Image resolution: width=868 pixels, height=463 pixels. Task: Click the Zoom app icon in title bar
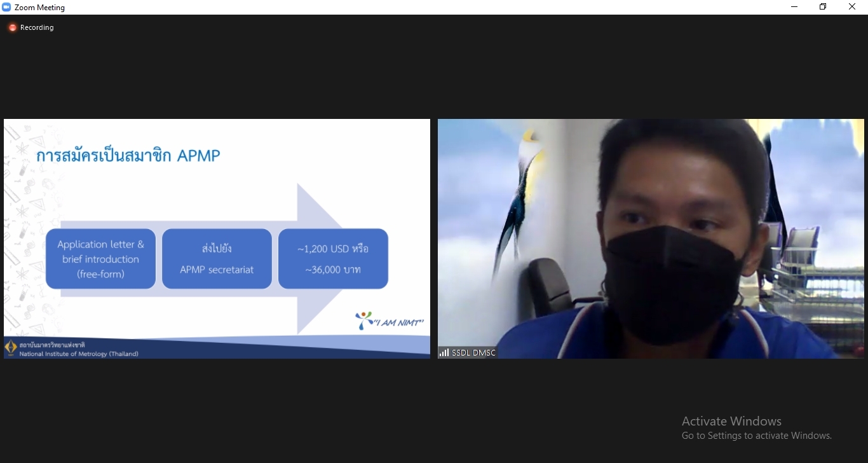7,8
